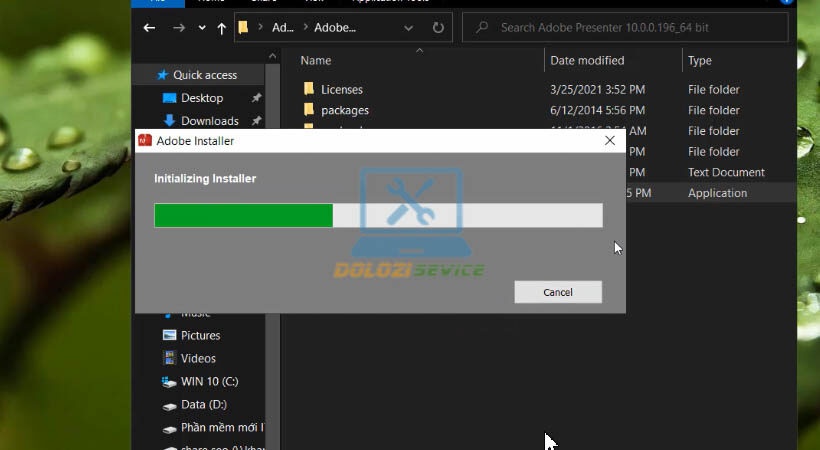Open Downloads in navigation pane
The image size is (820, 450).
pyautogui.click(x=210, y=121)
